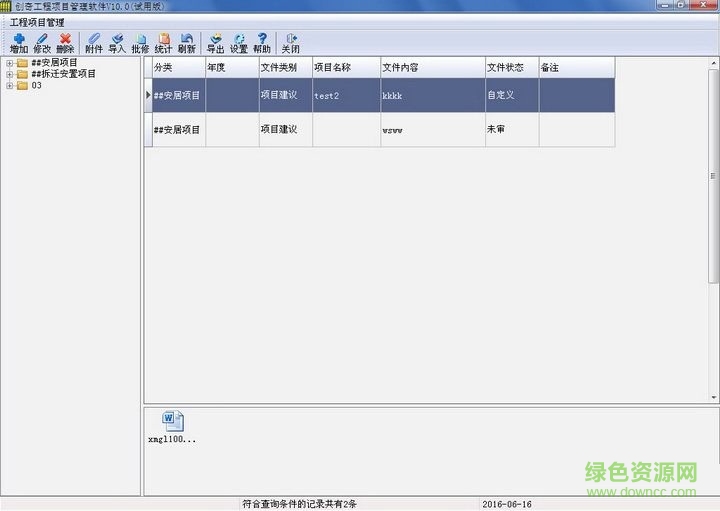Click the 未审 status cell
Viewport: 720px width, 511px height.
(512, 130)
